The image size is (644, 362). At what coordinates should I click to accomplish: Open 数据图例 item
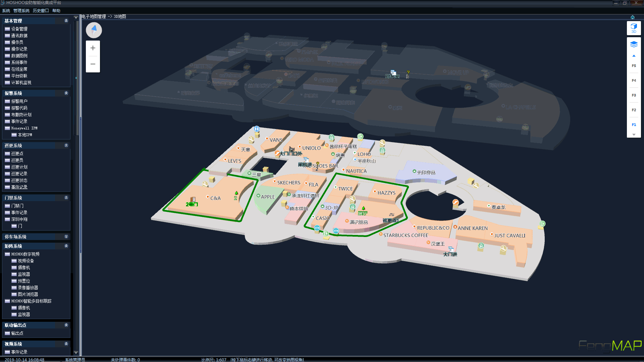(19, 56)
